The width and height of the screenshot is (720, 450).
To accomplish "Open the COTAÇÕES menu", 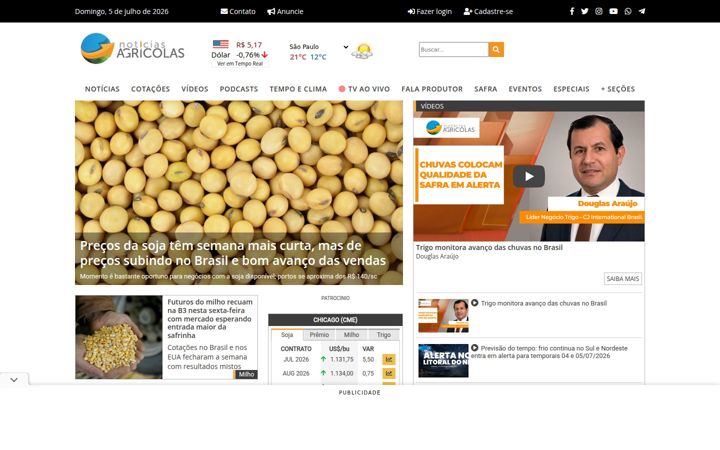I will click(x=150, y=89).
